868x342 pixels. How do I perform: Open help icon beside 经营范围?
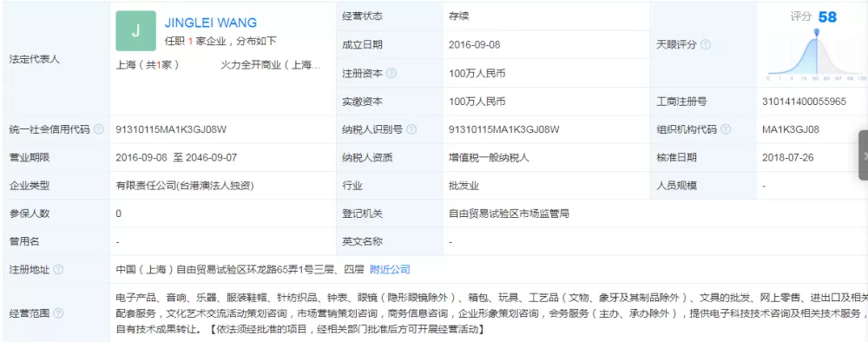pos(58,313)
